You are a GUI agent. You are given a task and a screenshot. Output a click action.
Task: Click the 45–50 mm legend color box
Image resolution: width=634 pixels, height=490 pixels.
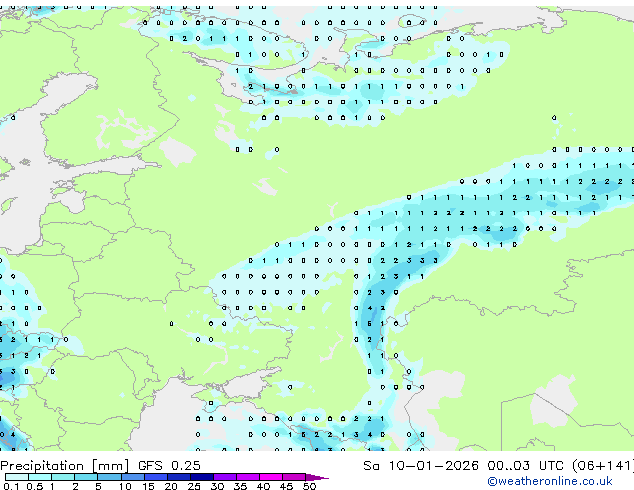294,477
